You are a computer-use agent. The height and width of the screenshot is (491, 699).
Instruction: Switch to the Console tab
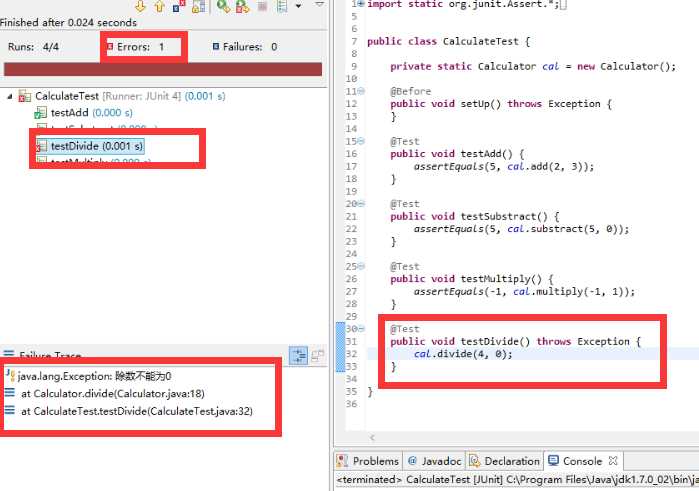pos(582,461)
